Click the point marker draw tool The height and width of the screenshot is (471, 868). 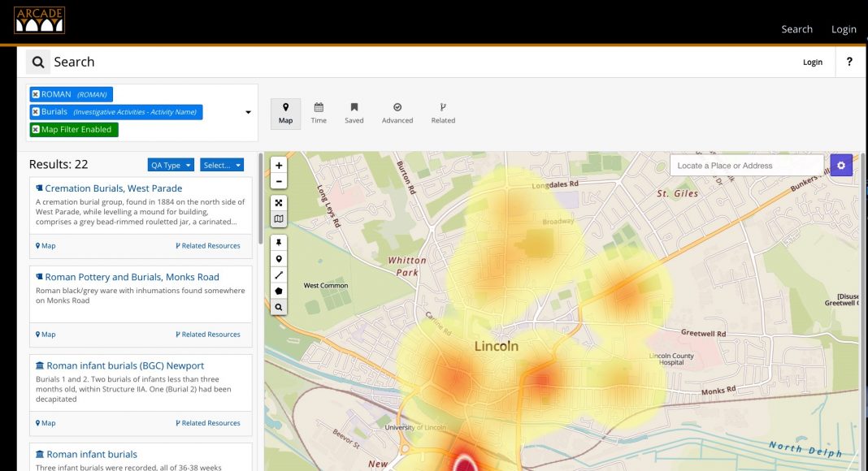coord(279,259)
